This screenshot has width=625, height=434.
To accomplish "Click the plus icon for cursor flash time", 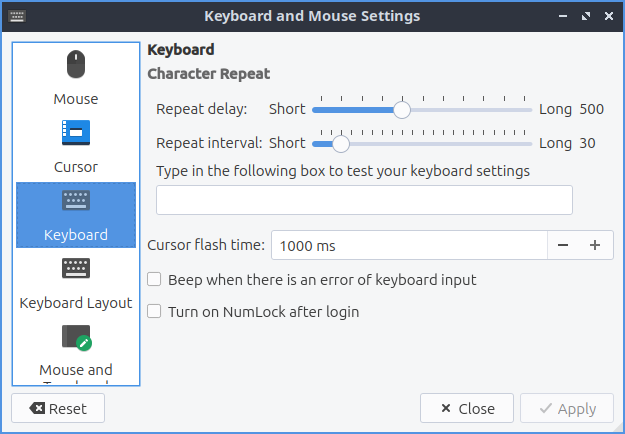I will (x=595, y=245).
